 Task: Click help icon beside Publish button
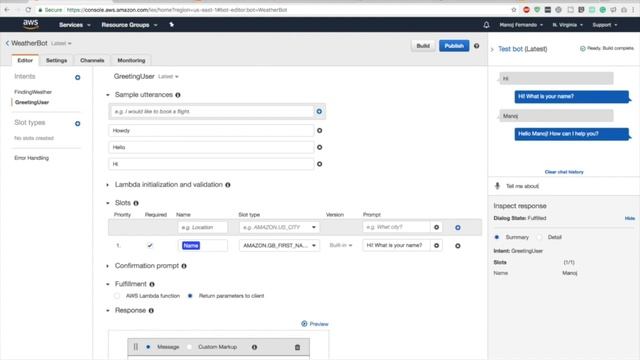coord(476,46)
